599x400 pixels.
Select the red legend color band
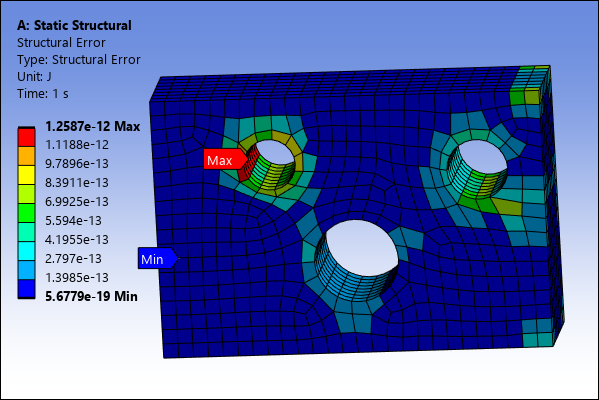26,137
